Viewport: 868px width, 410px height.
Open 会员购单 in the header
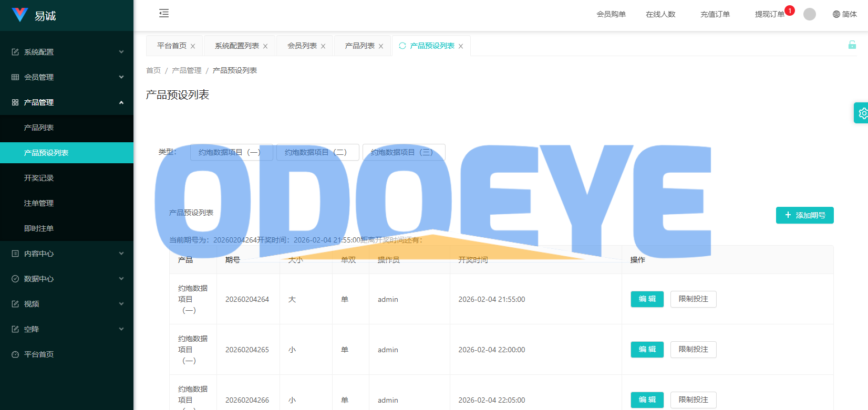coord(611,14)
